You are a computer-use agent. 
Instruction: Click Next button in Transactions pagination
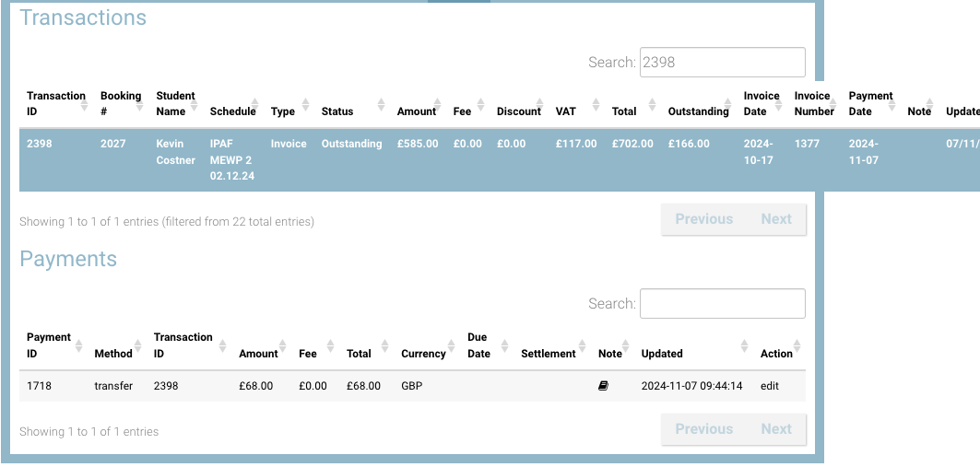pyautogui.click(x=776, y=219)
